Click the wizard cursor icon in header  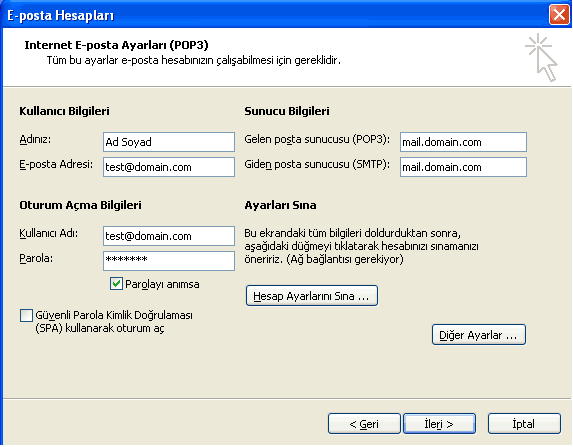tap(542, 57)
